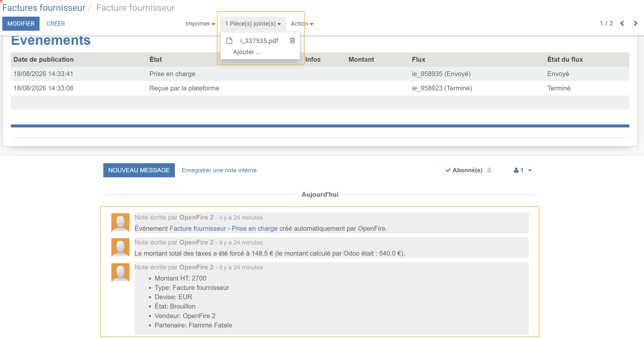This screenshot has height=339, width=644.
Task: Click the file icon beside i_337535.pdf
Action: click(229, 41)
